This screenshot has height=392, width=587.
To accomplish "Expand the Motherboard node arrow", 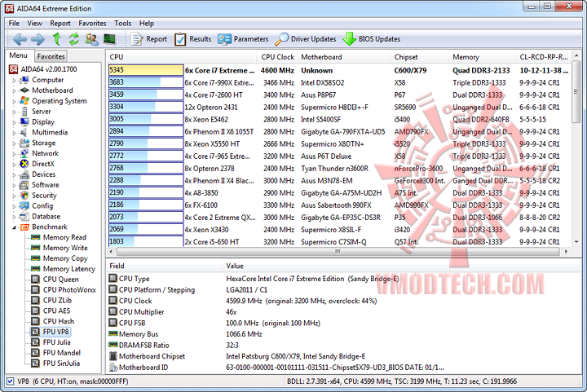I will pyautogui.click(x=14, y=90).
